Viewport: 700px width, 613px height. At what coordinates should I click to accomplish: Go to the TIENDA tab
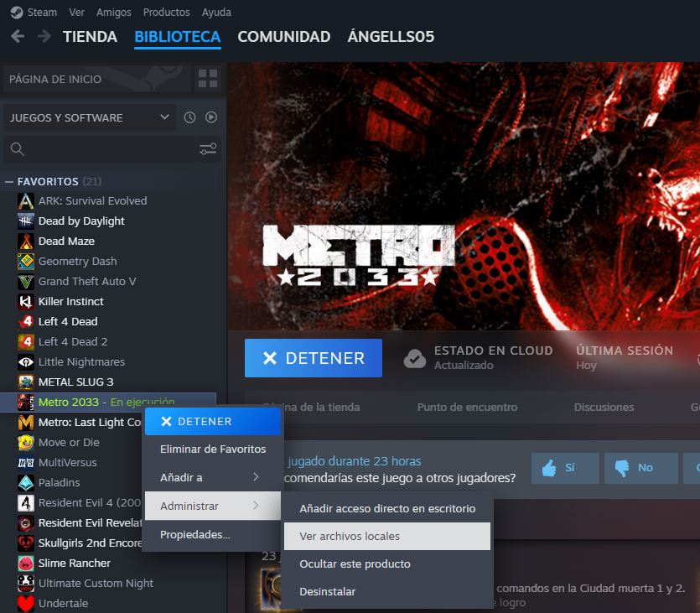pyautogui.click(x=91, y=37)
